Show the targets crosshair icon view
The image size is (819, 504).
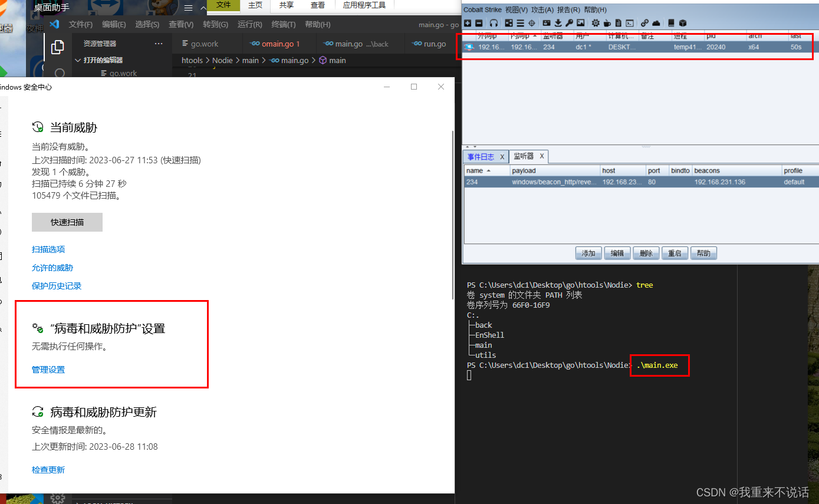(532, 23)
